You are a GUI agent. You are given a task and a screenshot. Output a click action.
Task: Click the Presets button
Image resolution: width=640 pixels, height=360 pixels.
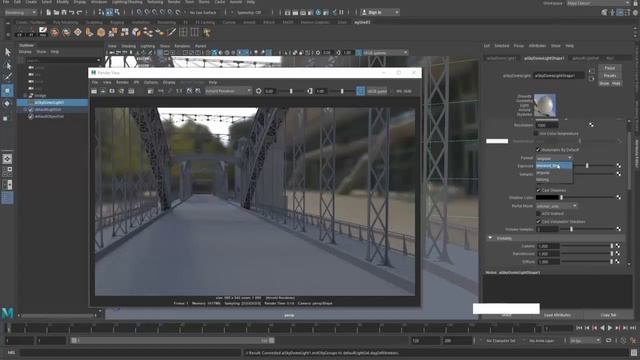pos(610,76)
